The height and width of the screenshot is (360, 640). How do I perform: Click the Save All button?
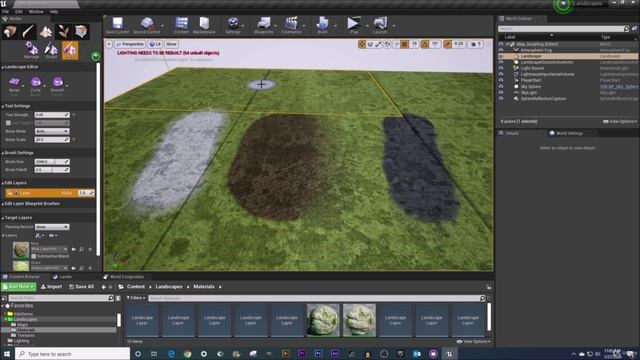(81, 287)
